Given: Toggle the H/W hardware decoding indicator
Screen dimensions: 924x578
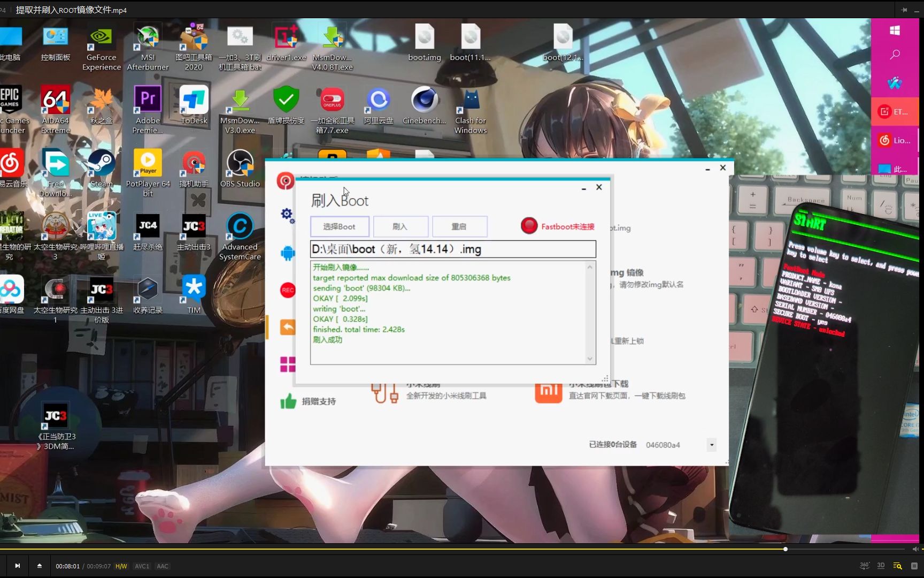Looking at the screenshot, I should (121, 566).
